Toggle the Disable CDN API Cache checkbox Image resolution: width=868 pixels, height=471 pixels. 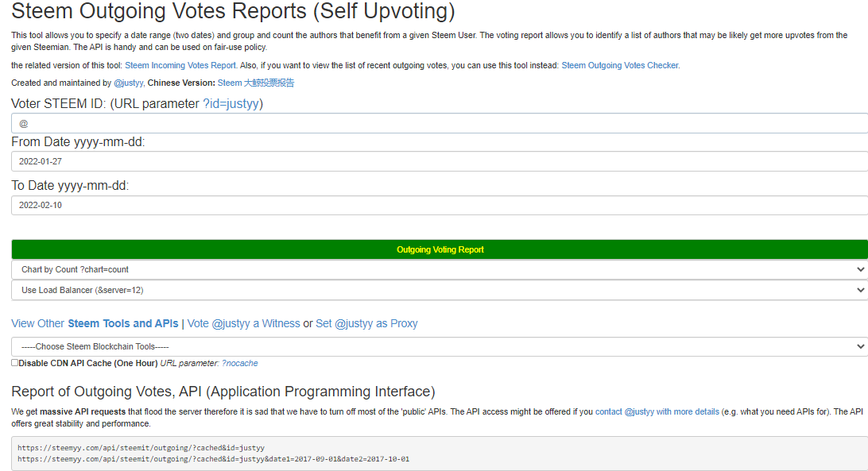point(15,362)
